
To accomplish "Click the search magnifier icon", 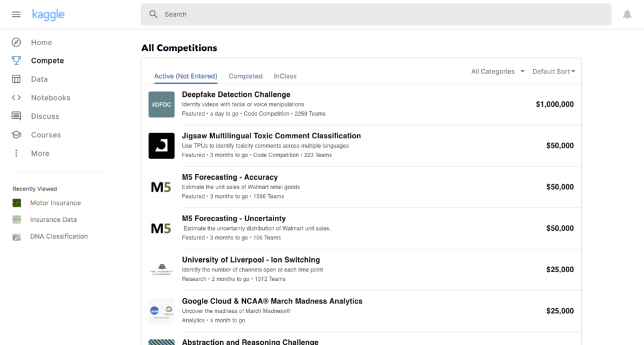I will pos(153,14).
